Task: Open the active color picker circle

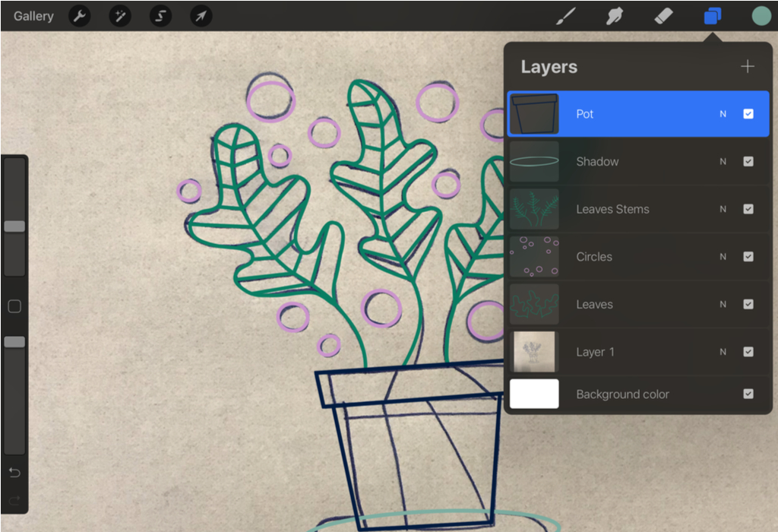Action: (x=761, y=16)
